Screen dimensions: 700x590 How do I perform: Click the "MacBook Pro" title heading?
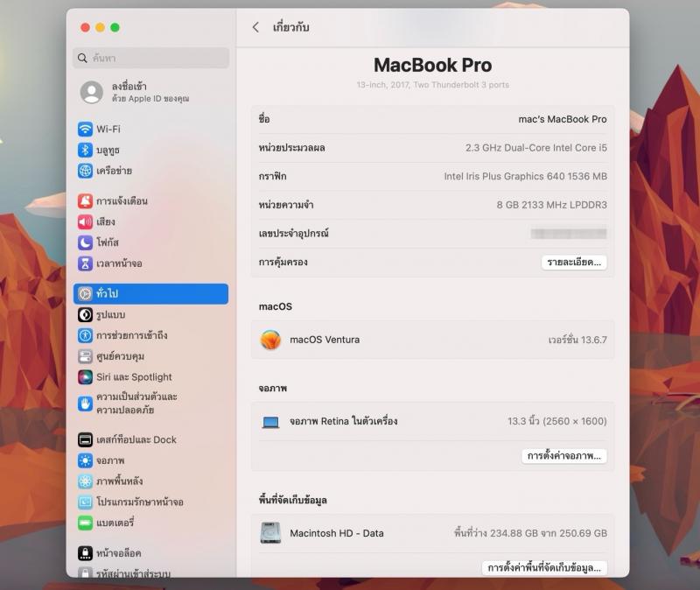[432, 65]
